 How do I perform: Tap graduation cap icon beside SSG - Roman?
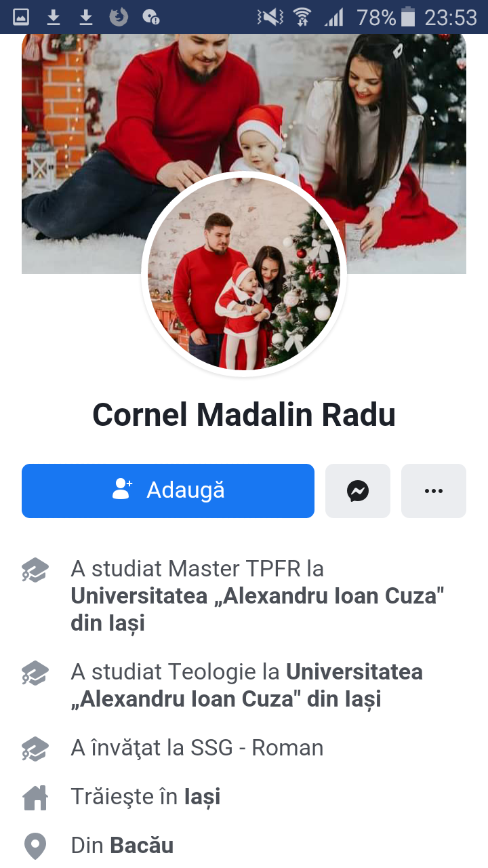coord(35,749)
